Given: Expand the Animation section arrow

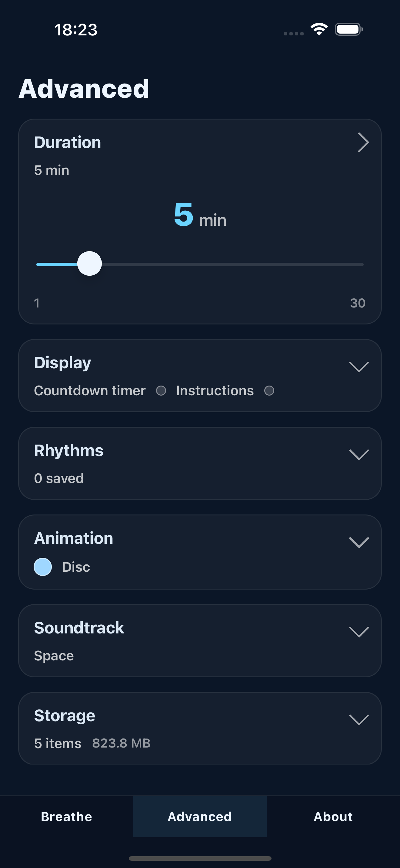Looking at the screenshot, I should 359,542.
